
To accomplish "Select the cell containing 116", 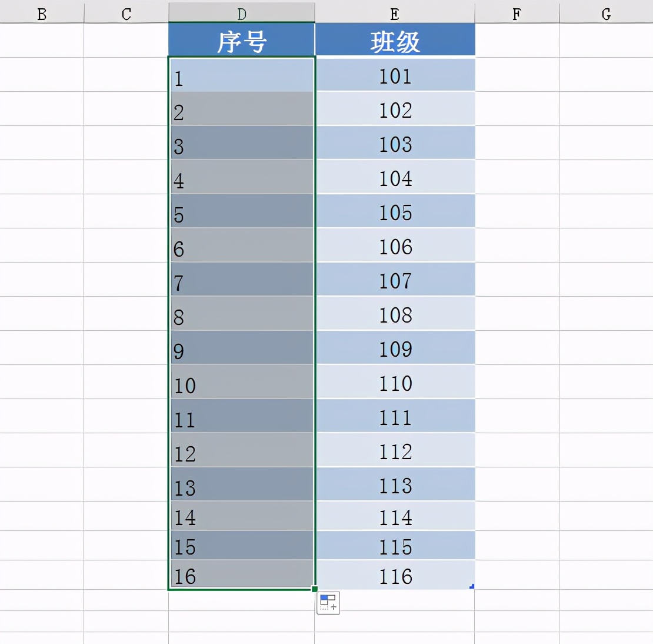I will point(395,576).
